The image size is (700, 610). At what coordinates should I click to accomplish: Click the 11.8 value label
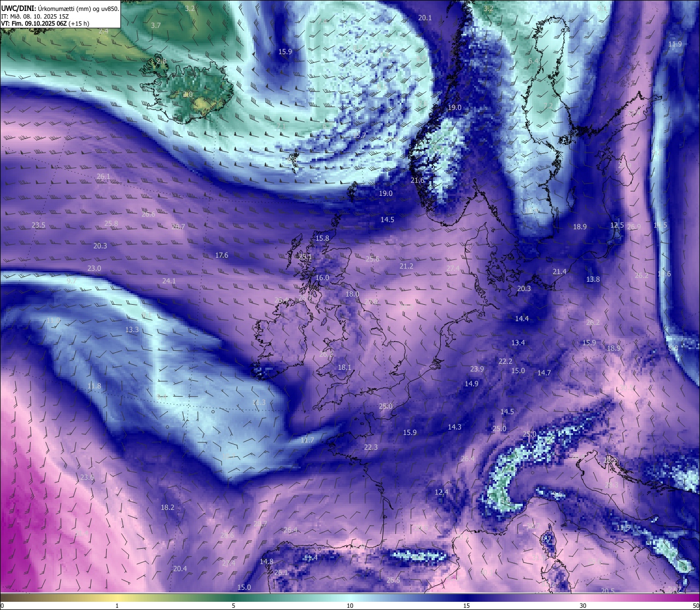pos(94,386)
